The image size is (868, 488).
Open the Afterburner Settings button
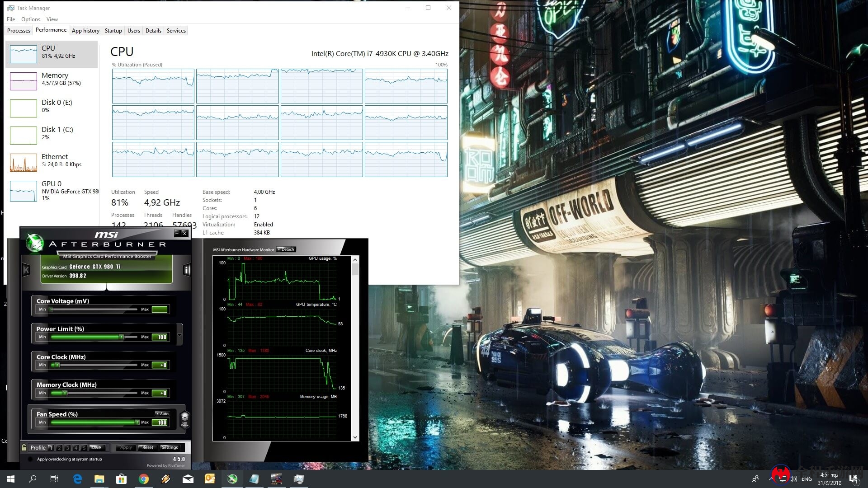[170, 447]
